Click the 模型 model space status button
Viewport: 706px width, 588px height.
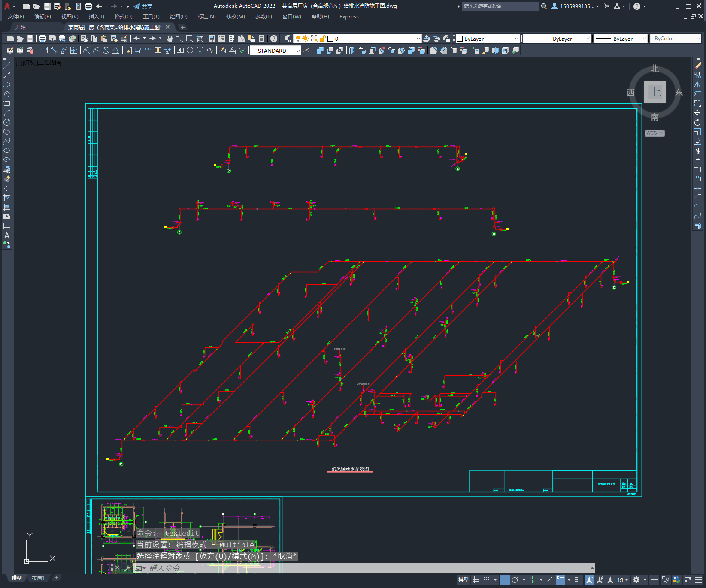[x=464, y=580]
